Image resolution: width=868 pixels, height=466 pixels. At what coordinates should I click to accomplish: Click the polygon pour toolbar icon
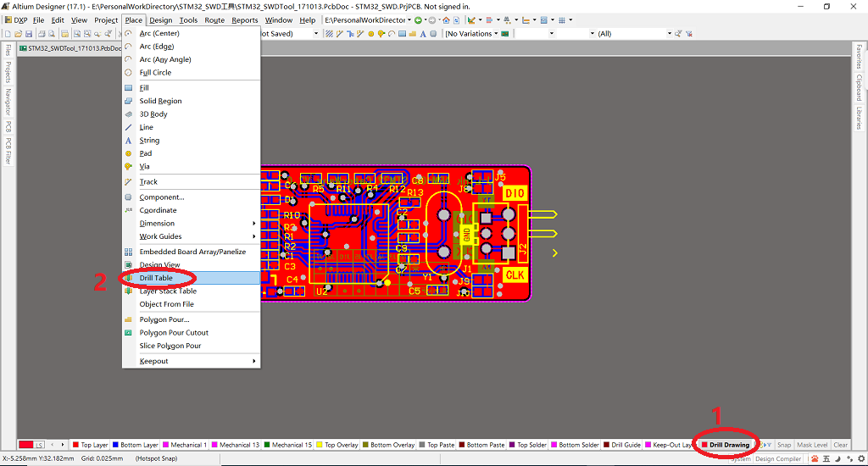[413, 34]
